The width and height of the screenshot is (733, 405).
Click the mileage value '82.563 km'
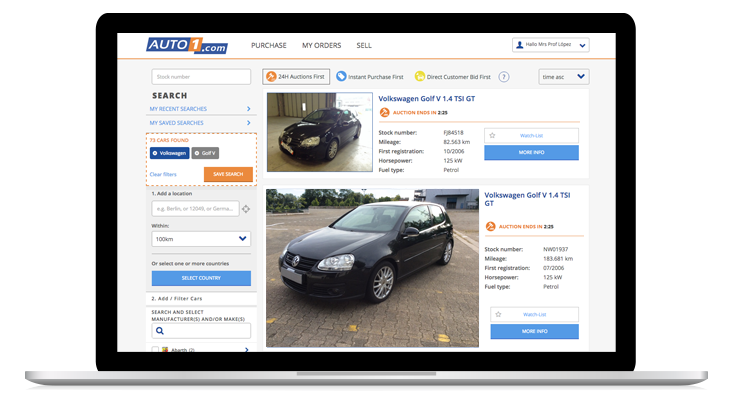click(457, 142)
